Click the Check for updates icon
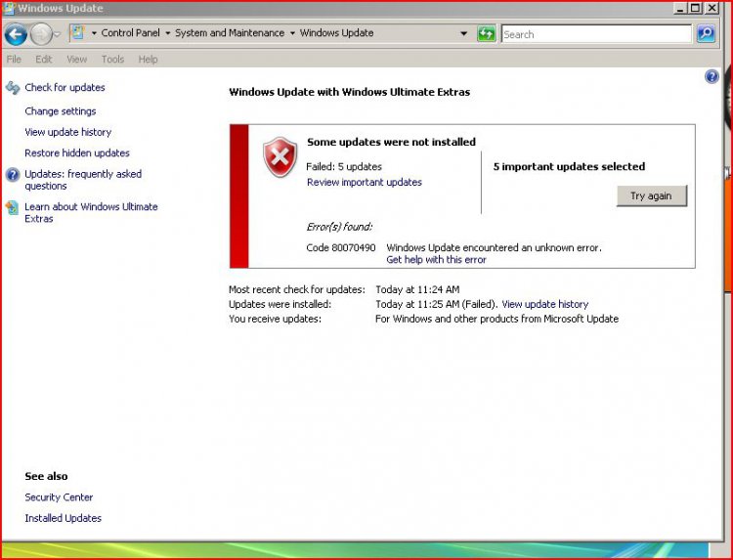733x560 pixels. coord(12,88)
